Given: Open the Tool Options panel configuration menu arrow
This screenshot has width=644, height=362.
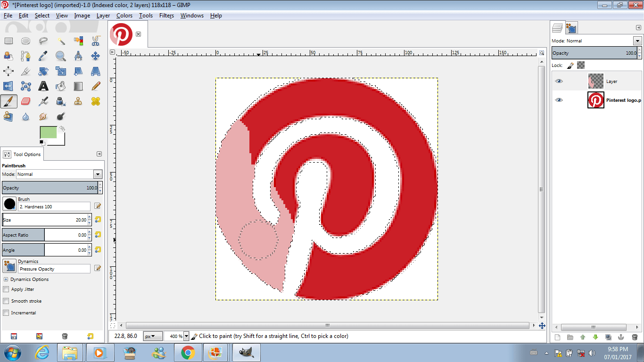Looking at the screenshot, I should click(x=99, y=154).
